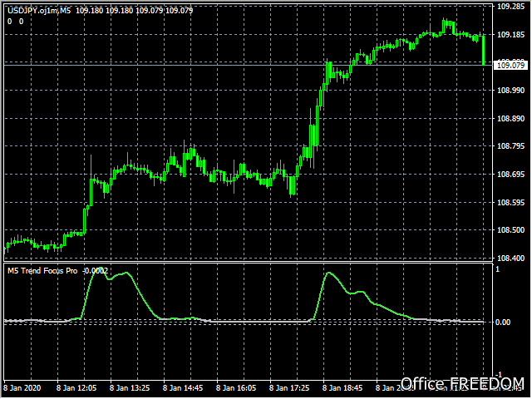Screen dimensions: 532x399
Task: Click the 108.695 price axis label
Action: coord(510,175)
